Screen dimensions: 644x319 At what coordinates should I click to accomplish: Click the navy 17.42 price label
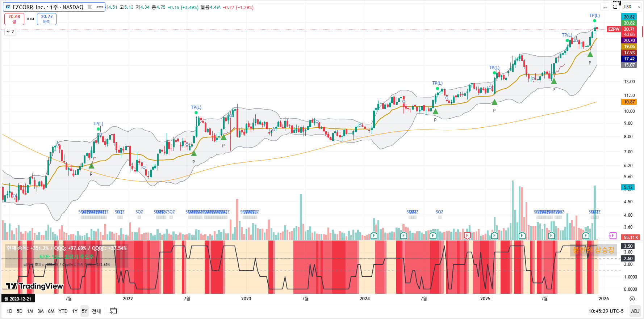tap(629, 59)
